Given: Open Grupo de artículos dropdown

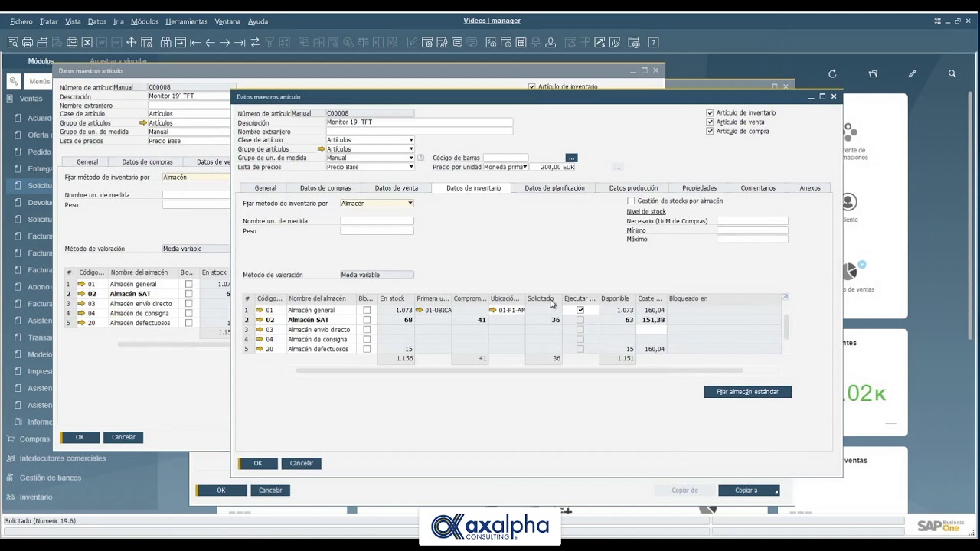Looking at the screenshot, I should [410, 149].
